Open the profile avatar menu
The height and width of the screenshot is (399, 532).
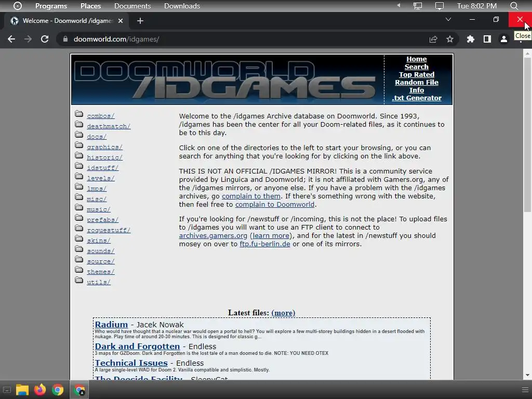pyautogui.click(x=504, y=39)
